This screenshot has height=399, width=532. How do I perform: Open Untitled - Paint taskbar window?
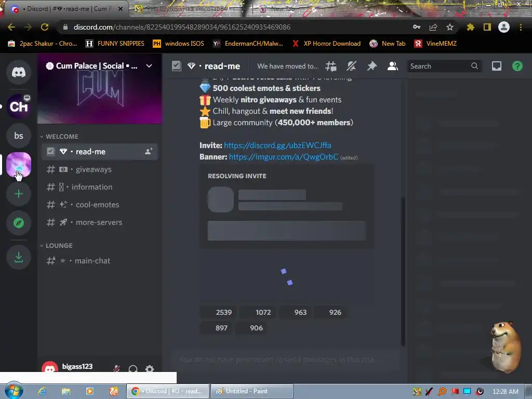point(252,391)
